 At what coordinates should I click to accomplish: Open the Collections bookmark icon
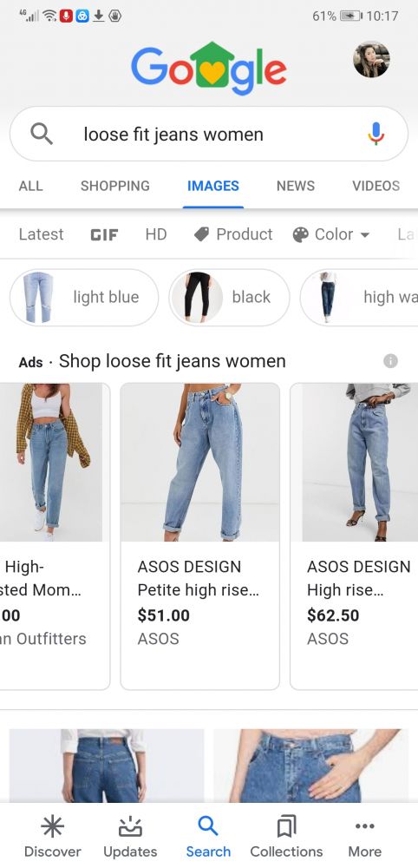pos(286,827)
